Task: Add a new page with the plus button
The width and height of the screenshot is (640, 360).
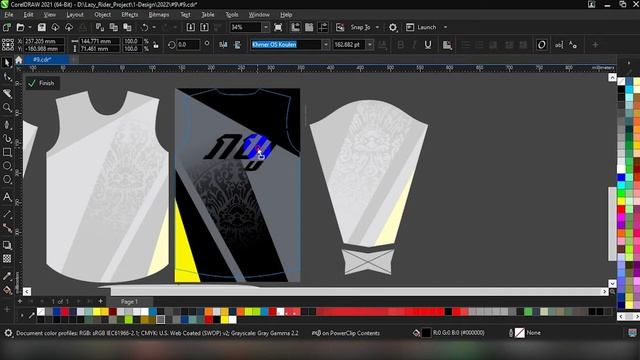Action: tap(101, 301)
